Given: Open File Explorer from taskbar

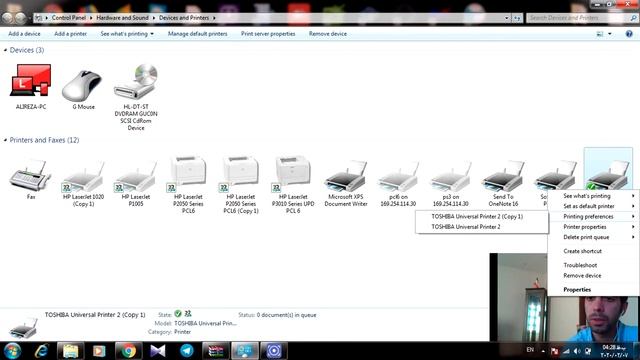Looking at the screenshot, I should [70, 351].
